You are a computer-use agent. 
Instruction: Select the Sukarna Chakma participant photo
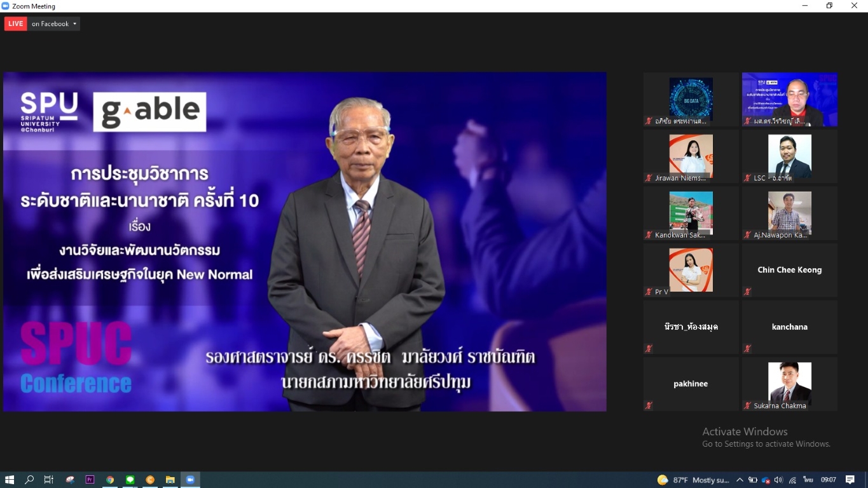790,384
